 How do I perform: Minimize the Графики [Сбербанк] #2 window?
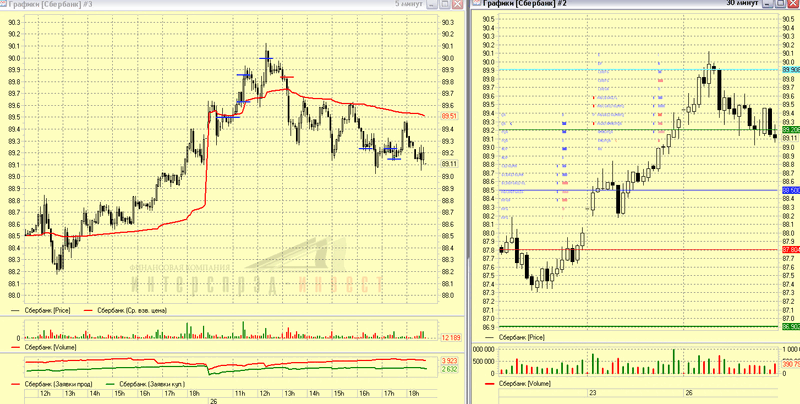(x=767, y=3)
